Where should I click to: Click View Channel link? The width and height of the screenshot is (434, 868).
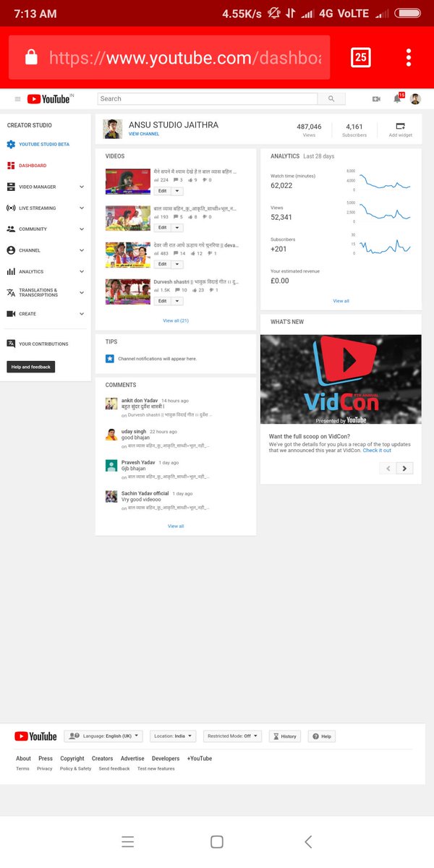tap(144, 134)
